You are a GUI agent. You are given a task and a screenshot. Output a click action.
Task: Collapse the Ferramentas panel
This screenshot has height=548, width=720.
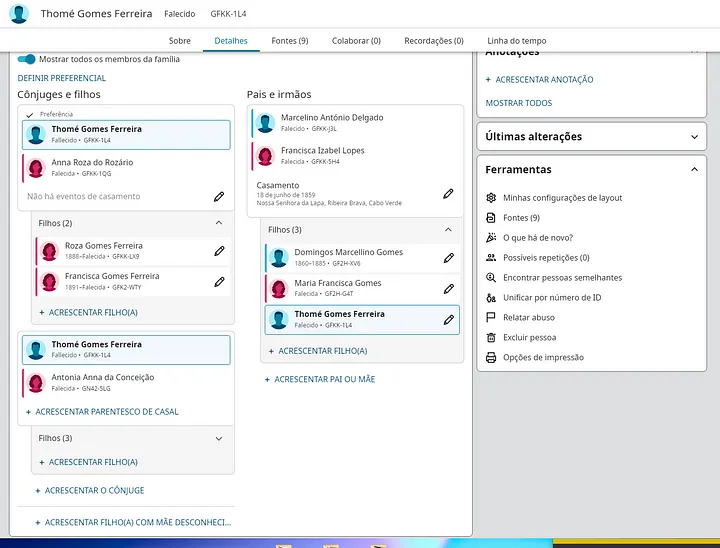tap(694, 170)
